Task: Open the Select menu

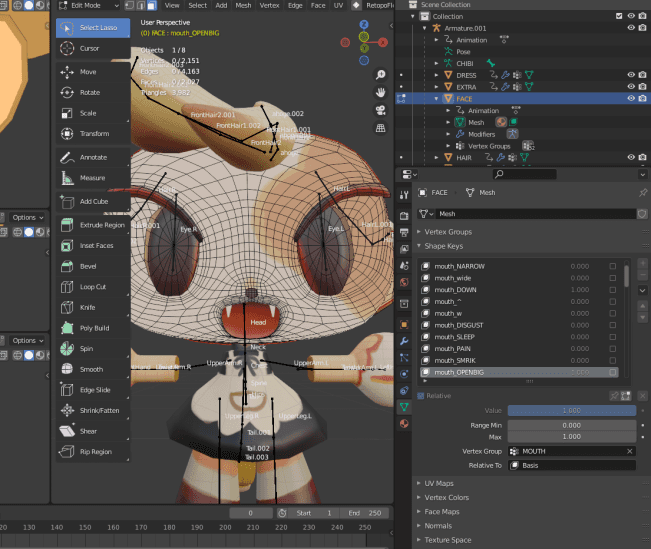Action: pyautogui.click(x=198, y=5)
